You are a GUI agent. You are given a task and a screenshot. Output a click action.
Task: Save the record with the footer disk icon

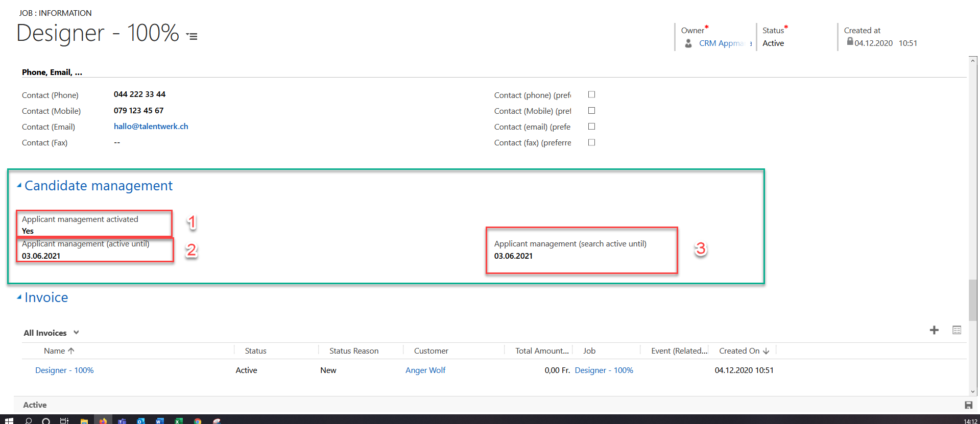pos(968,405)
